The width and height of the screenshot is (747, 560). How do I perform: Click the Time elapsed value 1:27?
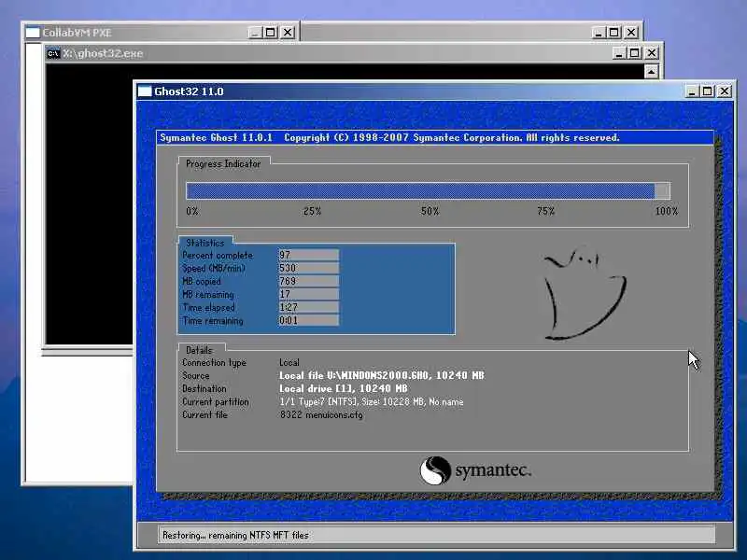[x=308, y=307]
